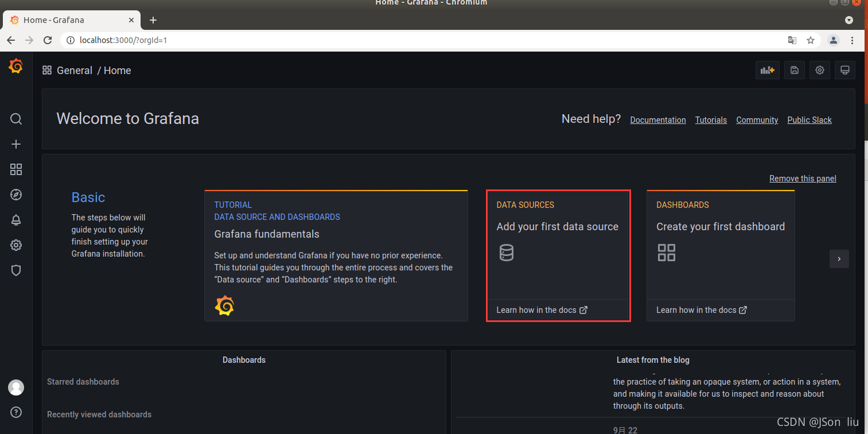Click the Starred dashboards heading
This screenshot has height=434, width=868.
point(83,382)
